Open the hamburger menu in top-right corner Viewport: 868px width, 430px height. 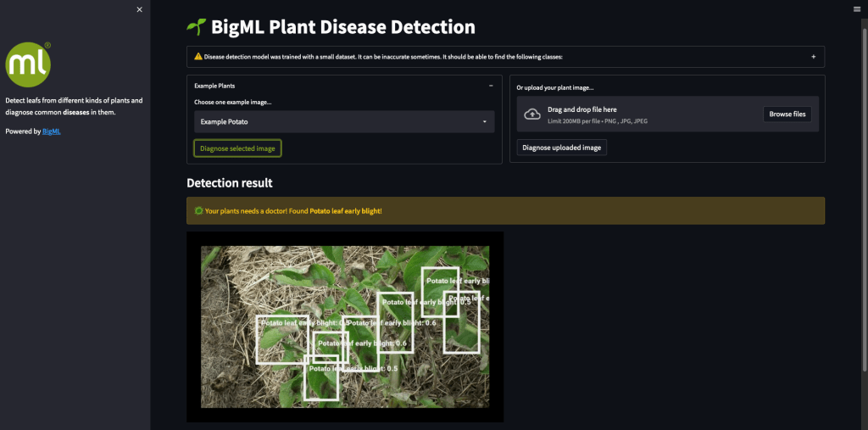point(856,8)
